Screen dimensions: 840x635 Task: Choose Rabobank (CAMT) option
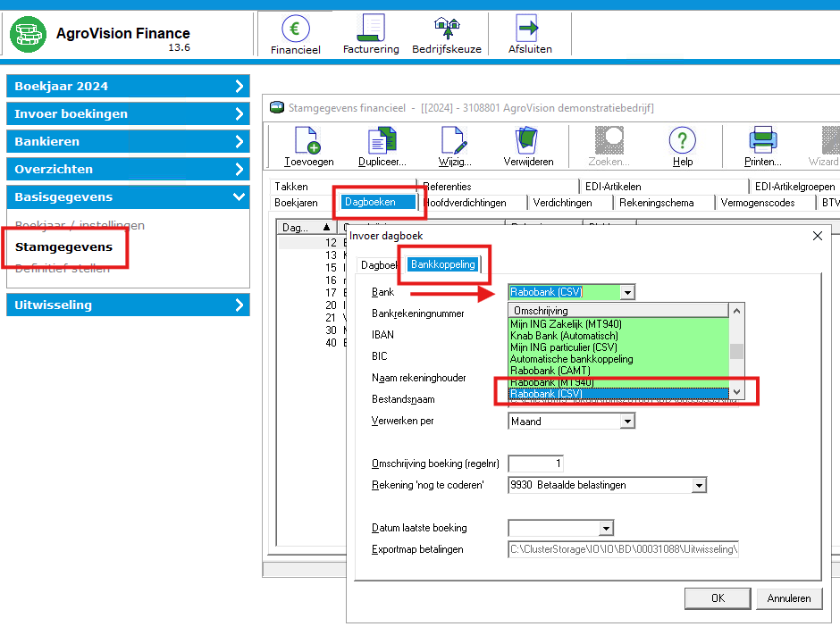pos(618,371)
